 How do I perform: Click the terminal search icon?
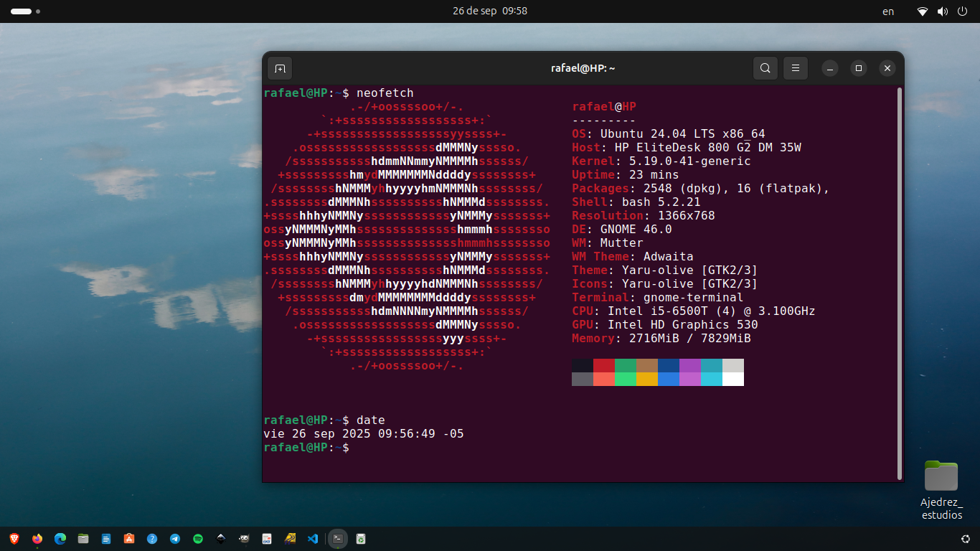coord(765,68)
